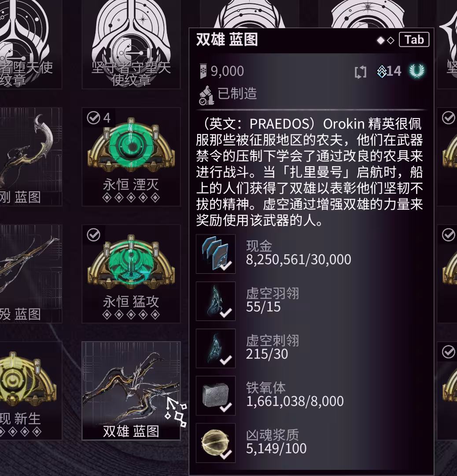Viewport: 457px width, 476px height.
Task: Open the 永恒 猛攻 mod card
Action: coord(131,274)
